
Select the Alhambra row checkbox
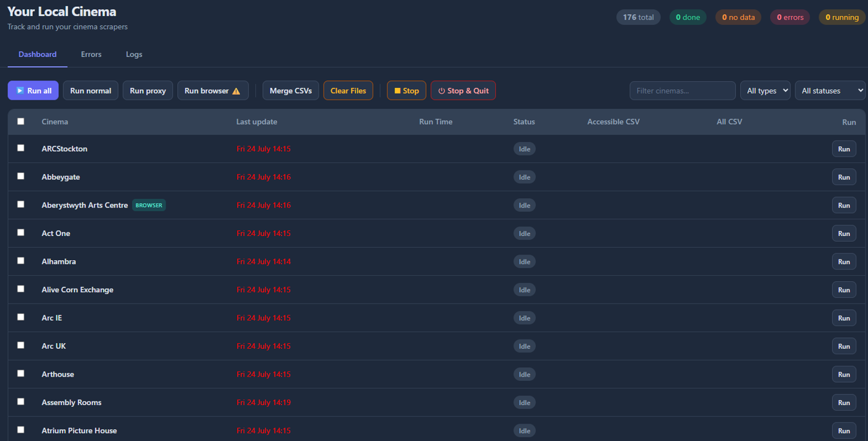tap(20, 261)
